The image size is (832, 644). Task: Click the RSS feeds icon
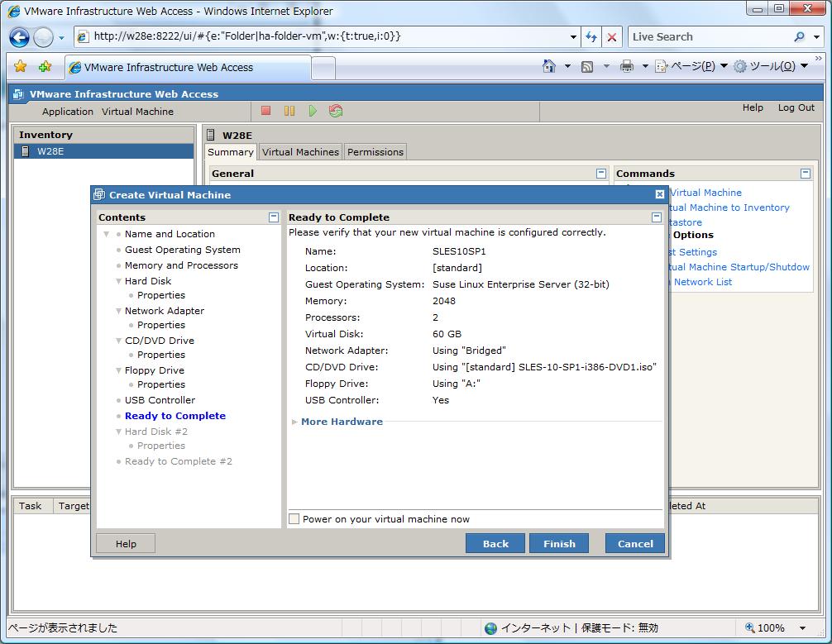pos(587,66)
